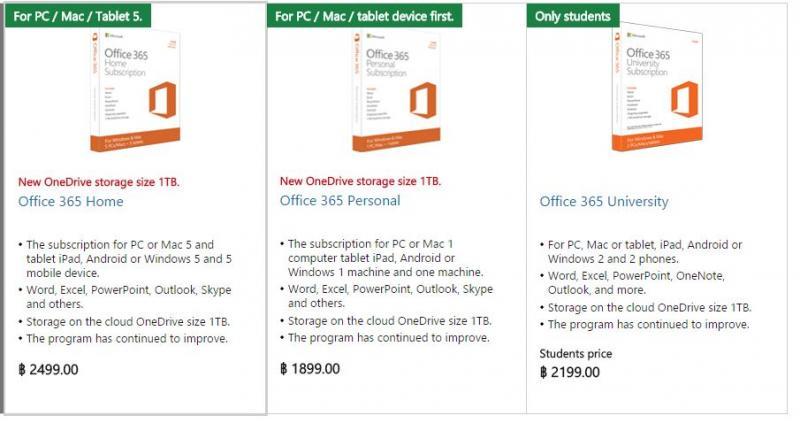Click the ฿ 1899.00 price for Personal
Viewport: 800px width, 423px height.
click(x=310, y=369)
